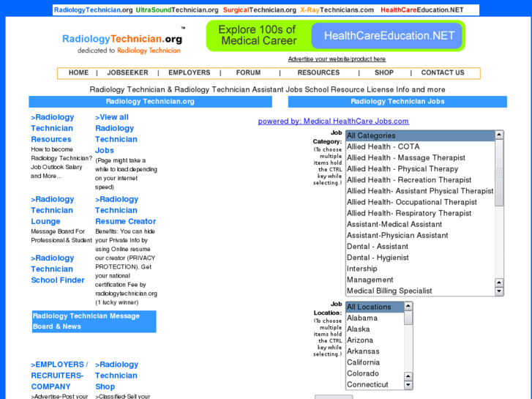This screenshot has height=399, width=532.
Task: Select 'Intership' category
Action: tap(420, 269)
